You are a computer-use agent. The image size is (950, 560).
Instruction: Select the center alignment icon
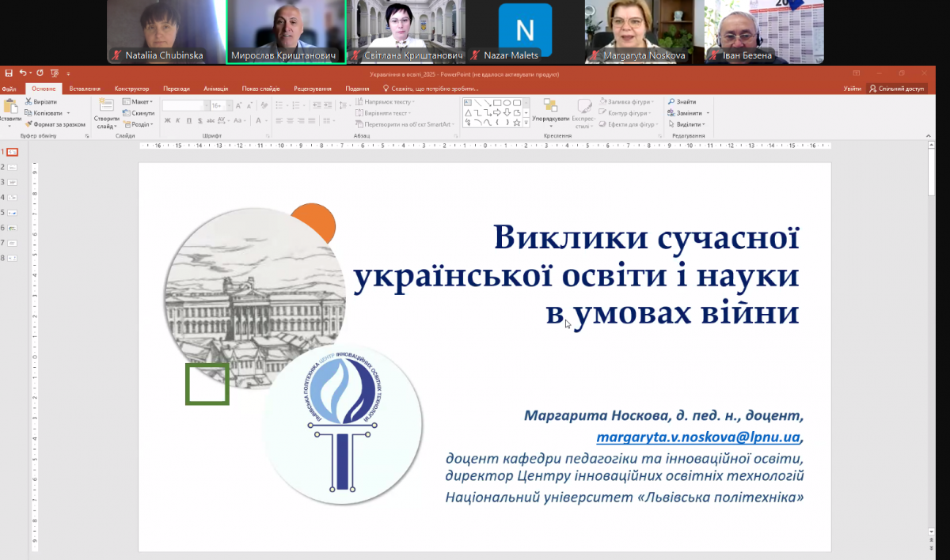(x=290, y=120)
